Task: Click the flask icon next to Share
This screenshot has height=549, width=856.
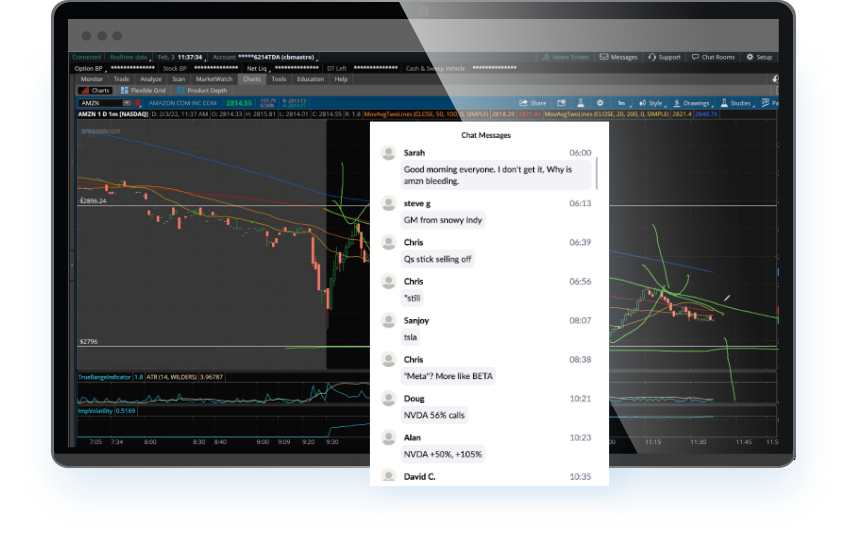Action: point(580,103)
